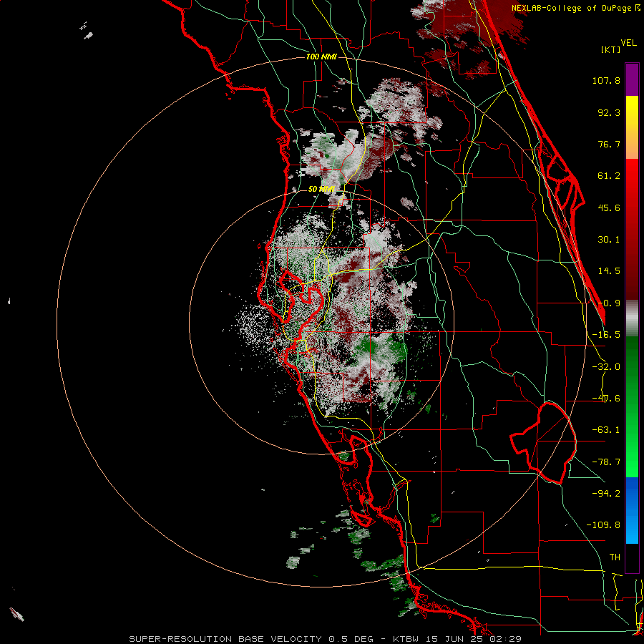The height and width of the screenshot is (644, 644).
Task: Click the NEXLAB-College of DuPage label
Action: [x=572, y=8]
